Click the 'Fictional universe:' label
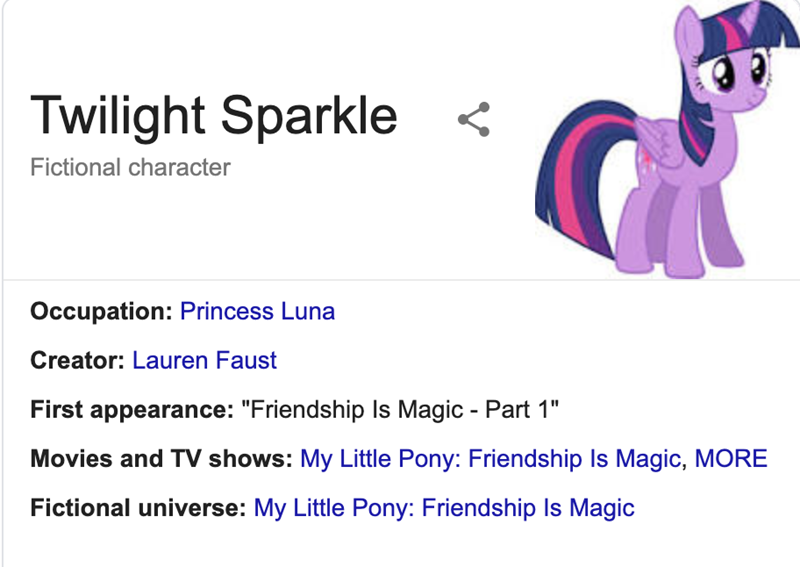 coord(139,508)
